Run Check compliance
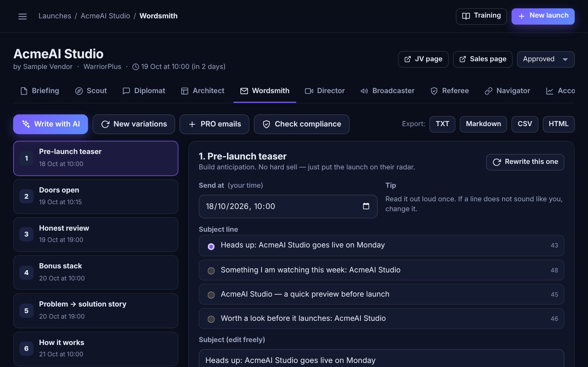The image size is (588, 367). click(x=301, y=124)
